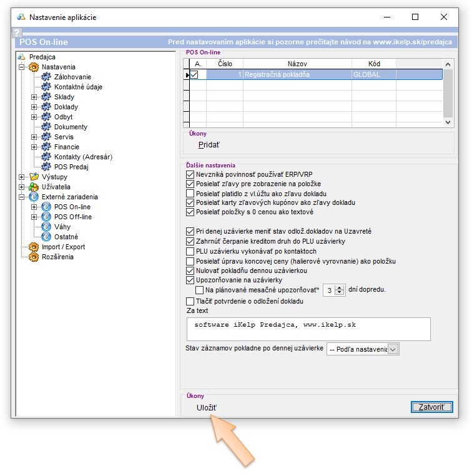The height and width of the screenshot is (476, 472).
Task: Check Tlačiť potvrdenie o odložení dokladu
Action: pyautogui.click(x=191, y=301)
